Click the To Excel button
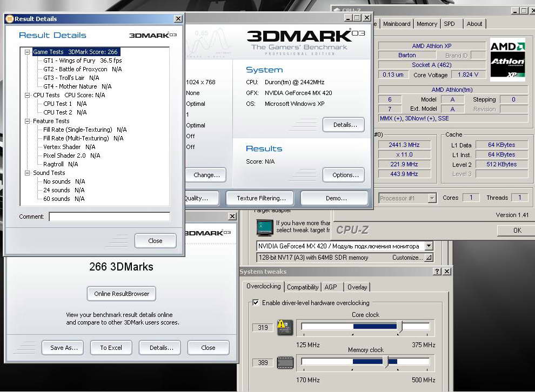 111,348
